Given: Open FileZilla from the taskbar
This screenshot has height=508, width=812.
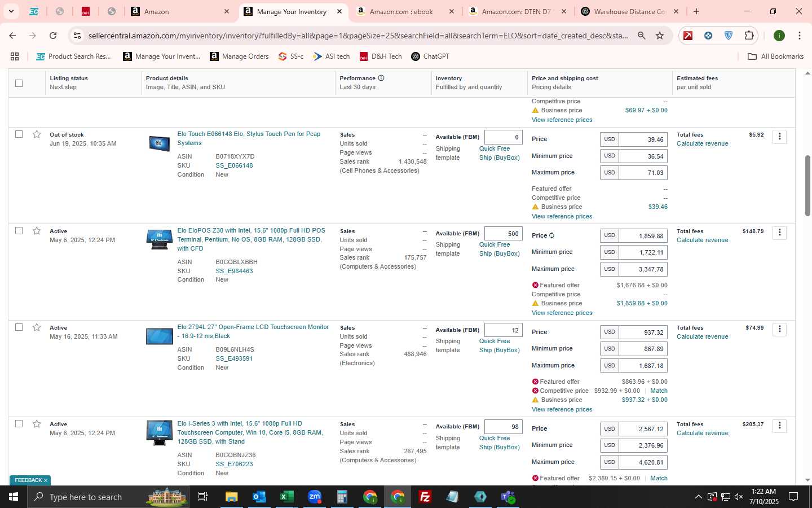Looking at the screenshot, I should pyautogui.click(x=425, y=497).
